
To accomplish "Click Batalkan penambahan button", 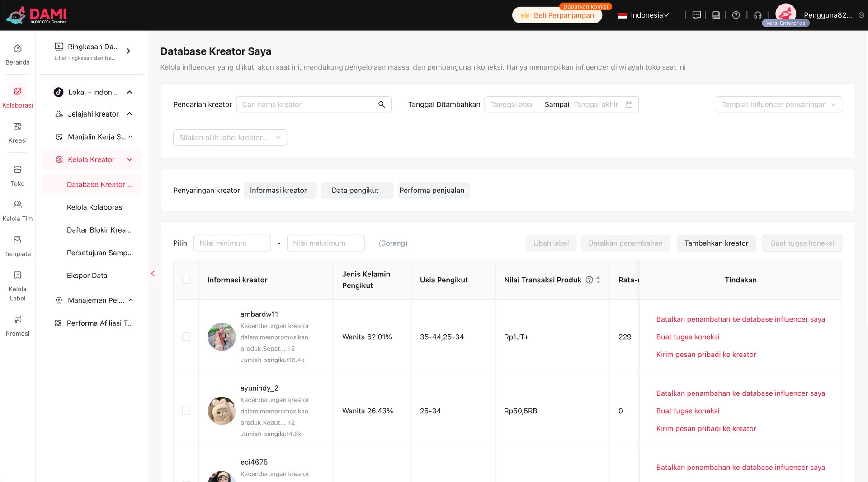I will tap(626, 243).
